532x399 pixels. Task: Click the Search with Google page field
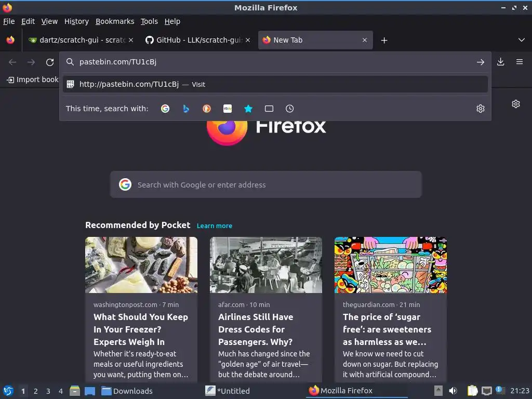pos(265,184)
